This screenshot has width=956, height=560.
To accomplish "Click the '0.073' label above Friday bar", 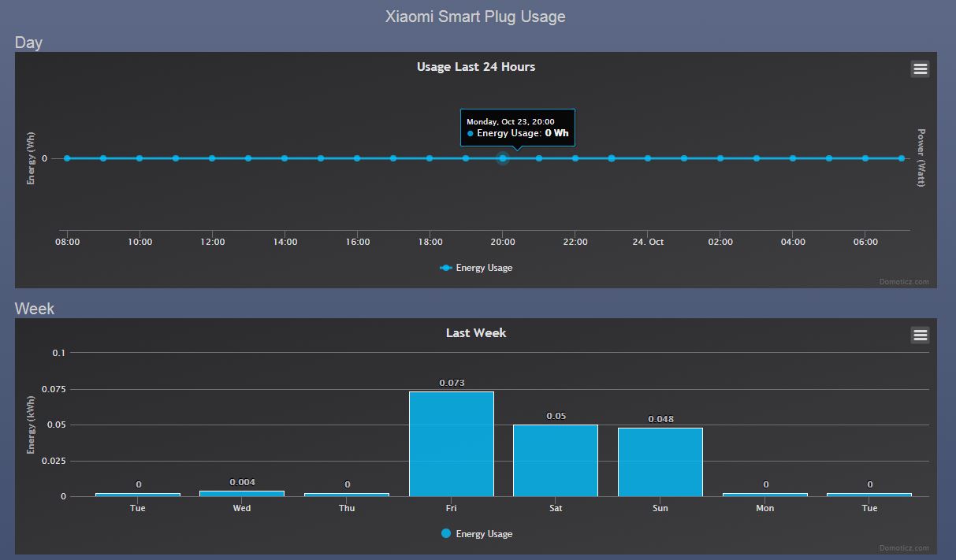I will click(x=452, y=383).
